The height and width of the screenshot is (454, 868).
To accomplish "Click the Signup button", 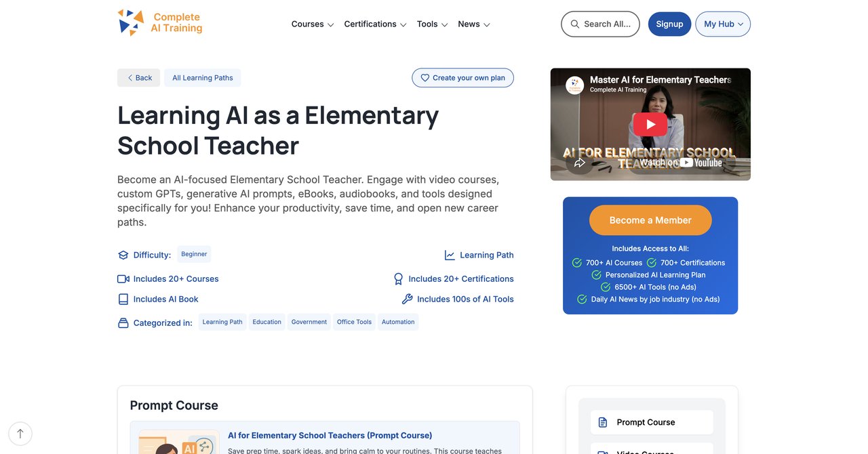I will [669, 24].
